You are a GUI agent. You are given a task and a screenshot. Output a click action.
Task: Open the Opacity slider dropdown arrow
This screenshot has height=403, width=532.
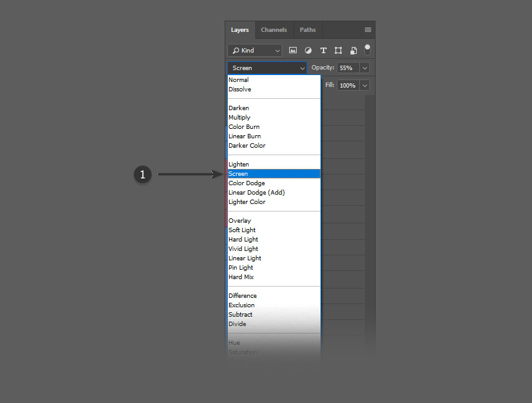click(x=365, y=68)
